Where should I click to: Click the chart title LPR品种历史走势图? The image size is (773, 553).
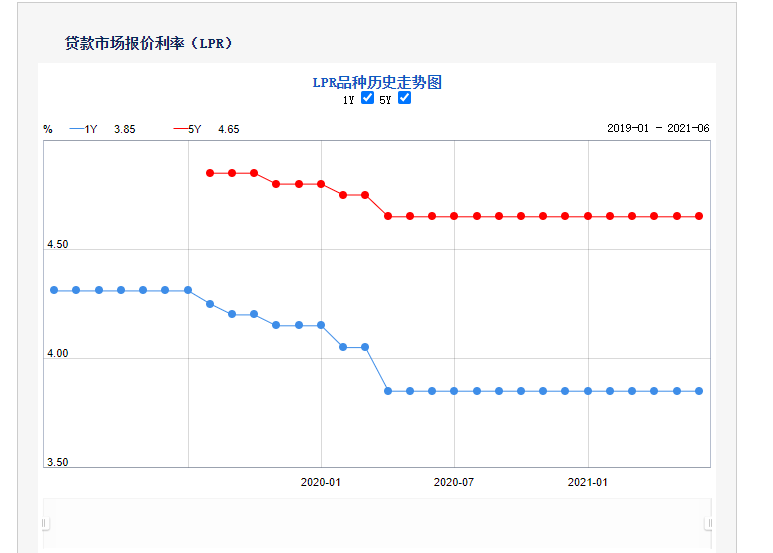pyautogui.click(x=377, y=82)
